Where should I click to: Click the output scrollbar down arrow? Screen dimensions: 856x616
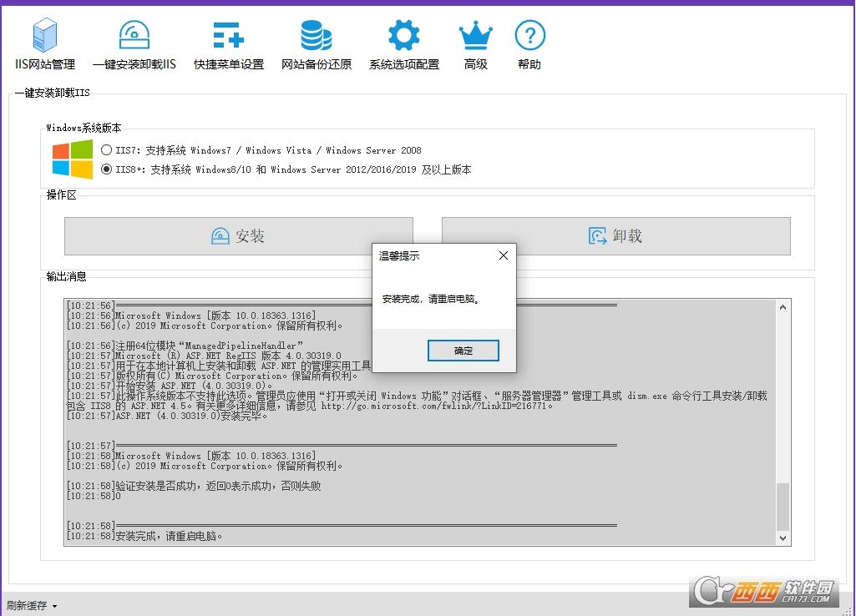[x=783, y=538]
